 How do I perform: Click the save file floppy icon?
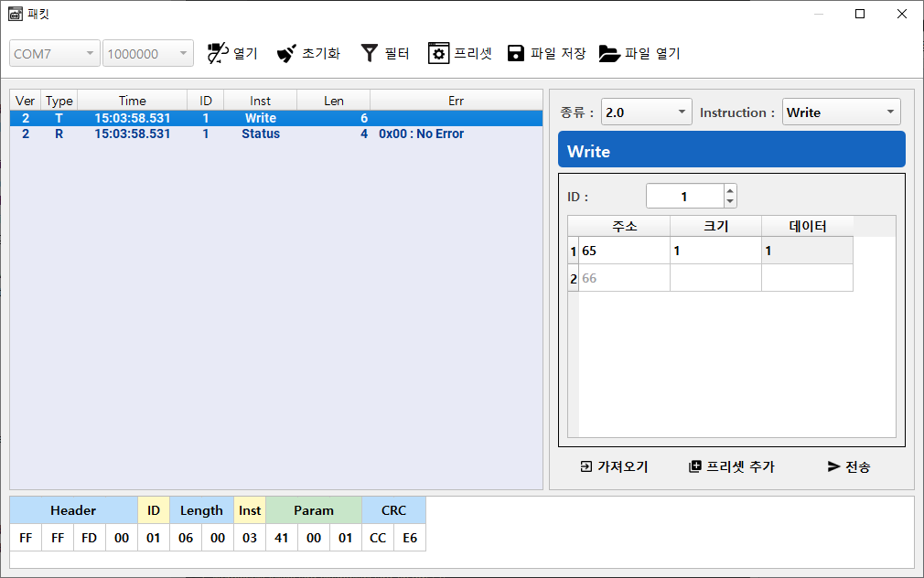click(516, 53)
